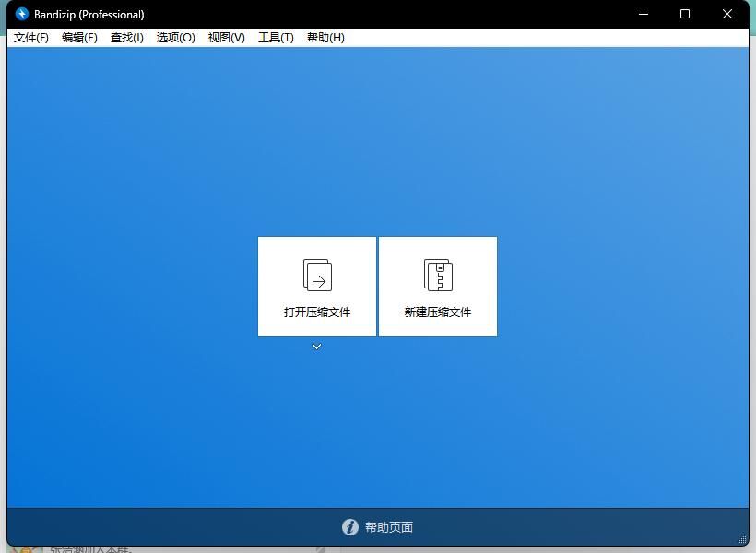This screenshot has height=553, width=756.
Task: Open the 选项(O) menu
Action: pos(175,38)
